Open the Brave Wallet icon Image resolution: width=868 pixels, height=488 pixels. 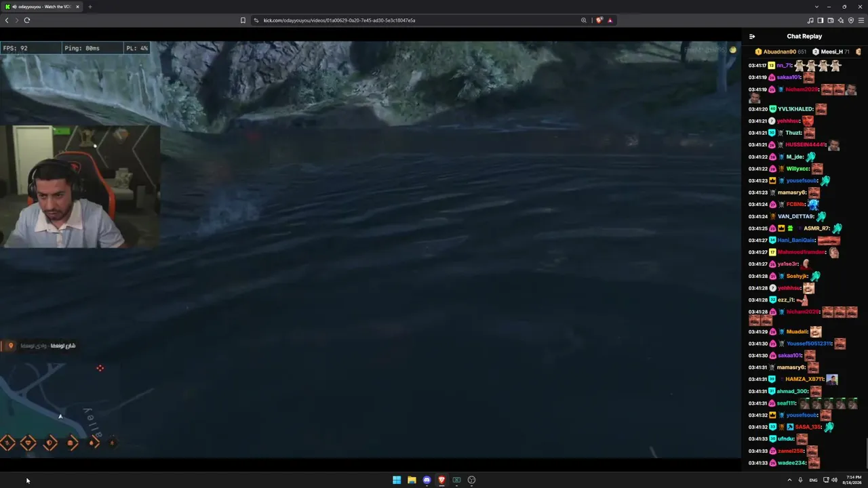[x=831, y=20]
